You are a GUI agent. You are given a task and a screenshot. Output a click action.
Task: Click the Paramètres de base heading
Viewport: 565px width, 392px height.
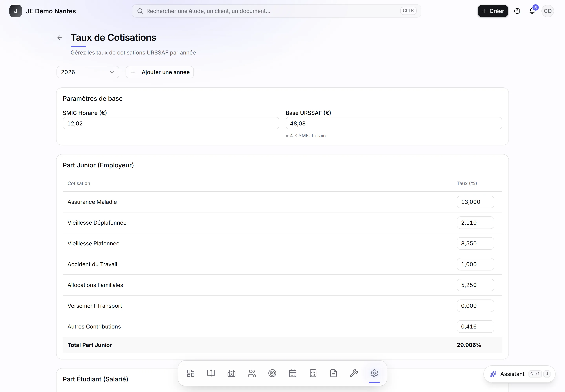click(92, 99)
